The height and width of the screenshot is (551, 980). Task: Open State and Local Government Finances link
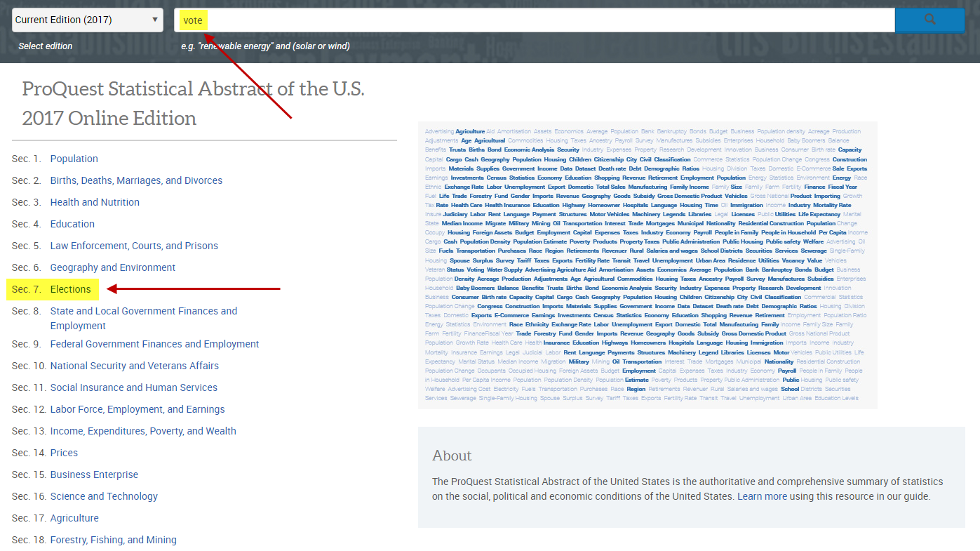[x=144, y=318]
